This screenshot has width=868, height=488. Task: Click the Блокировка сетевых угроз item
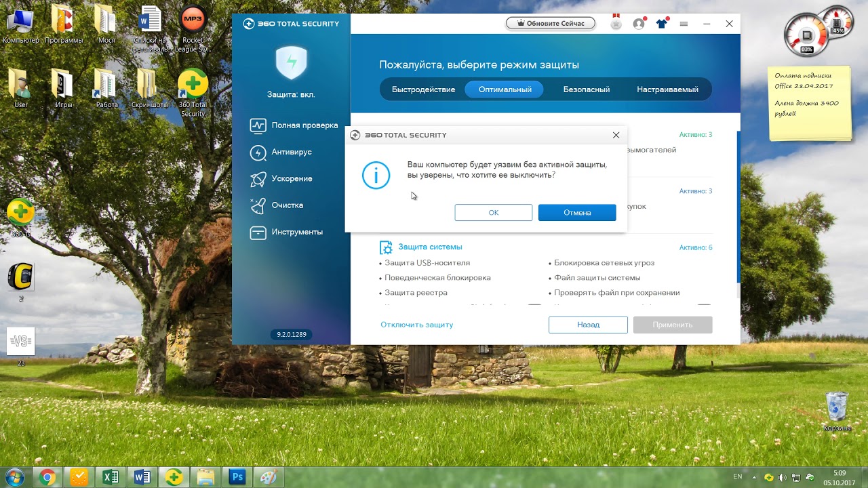(x=604, y=263)
